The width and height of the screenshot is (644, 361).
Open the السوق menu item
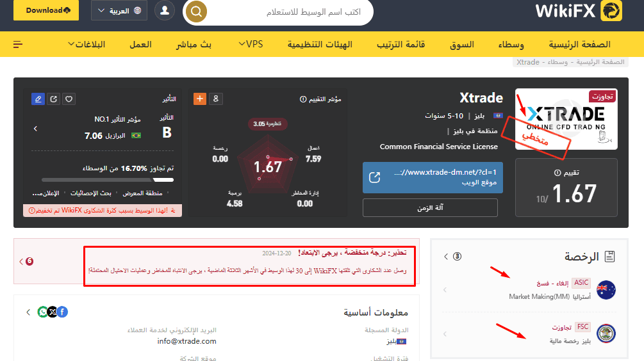coord(461,44)
